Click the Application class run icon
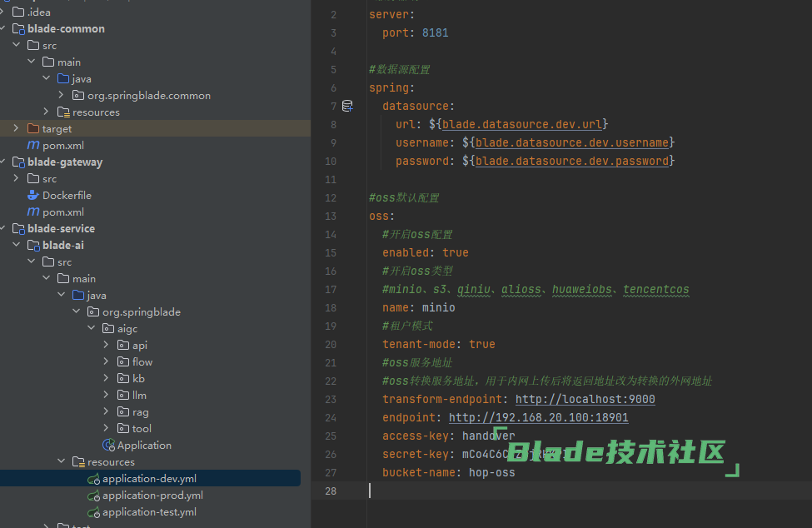This screenshot has height=528, width=812. (x=109, y=446)
